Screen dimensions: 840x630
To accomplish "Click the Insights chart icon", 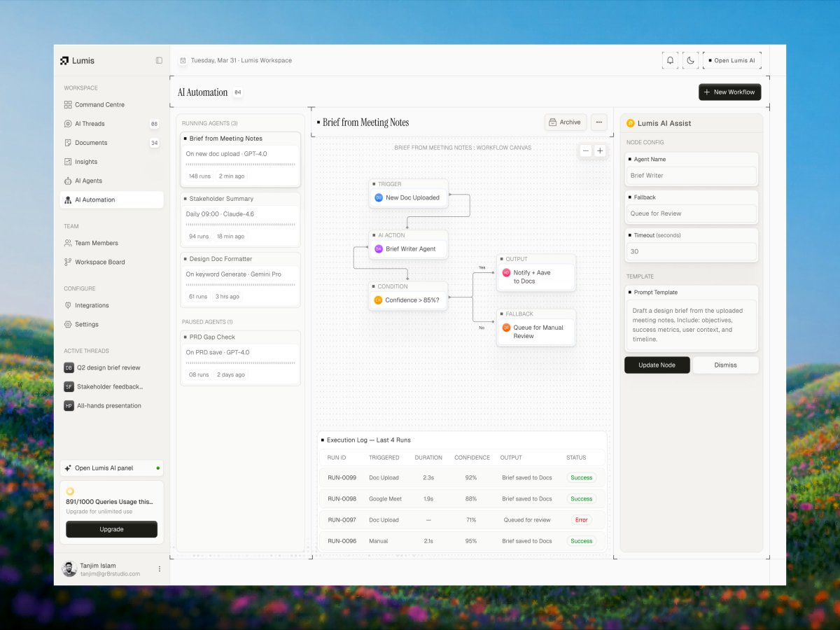I will tap(68, 162).
